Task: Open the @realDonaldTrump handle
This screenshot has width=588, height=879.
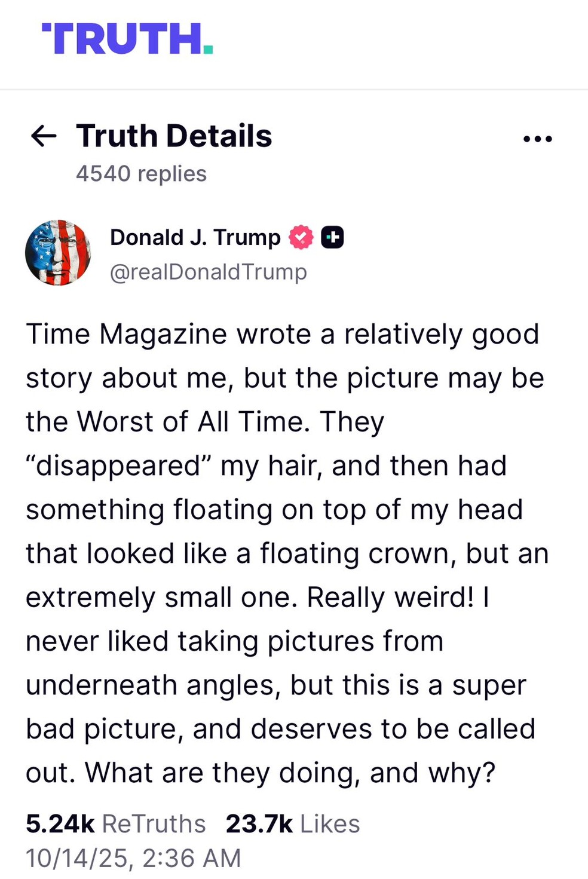Action: click(x=208, y=272)
